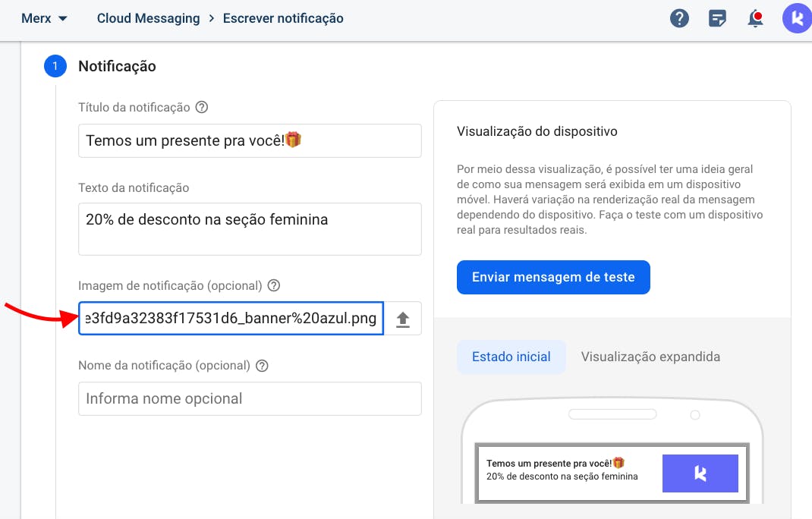Click the notification image help tooltip icon
The width and height of the screenshot is (812, 519).
274,285
